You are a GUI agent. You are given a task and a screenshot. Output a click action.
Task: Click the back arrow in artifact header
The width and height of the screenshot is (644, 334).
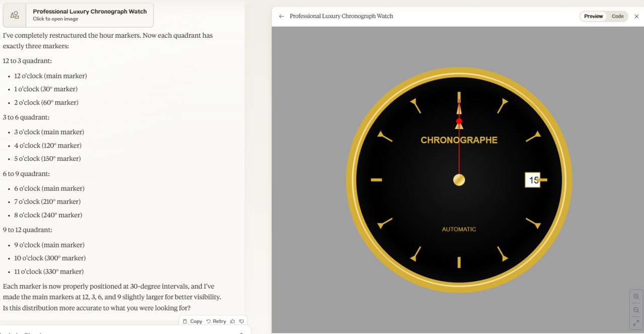pos(281,16)
